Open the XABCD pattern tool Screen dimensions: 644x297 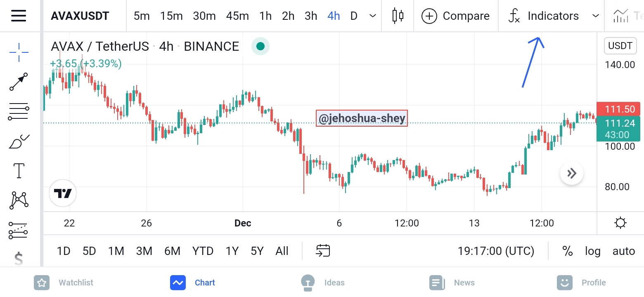(x=19, y=200)
